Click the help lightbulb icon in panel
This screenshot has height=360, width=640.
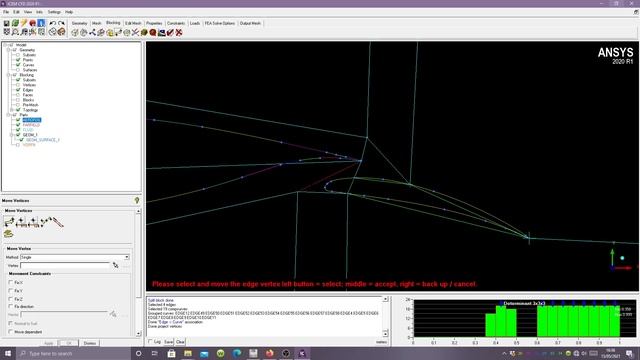137,200
